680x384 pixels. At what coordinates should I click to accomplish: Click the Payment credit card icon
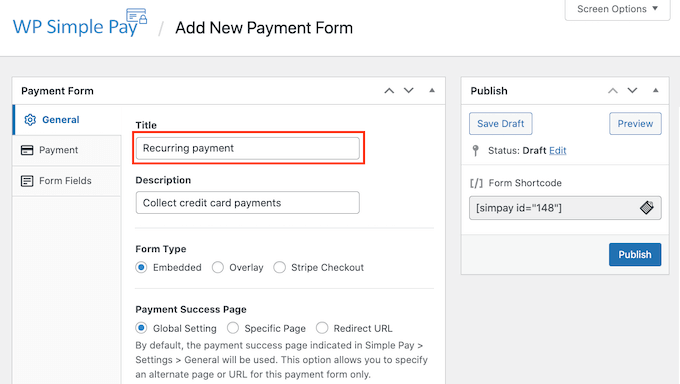[27, 150]
